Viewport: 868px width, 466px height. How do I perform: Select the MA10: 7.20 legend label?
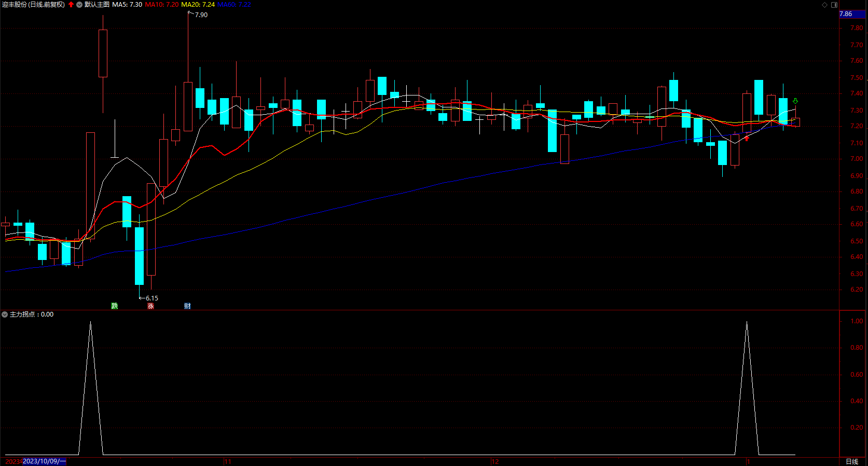(161, 5)
